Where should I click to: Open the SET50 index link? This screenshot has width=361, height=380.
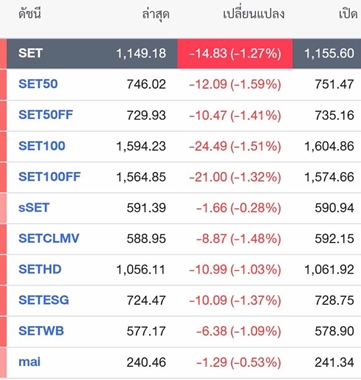click(x=38, y=84)
